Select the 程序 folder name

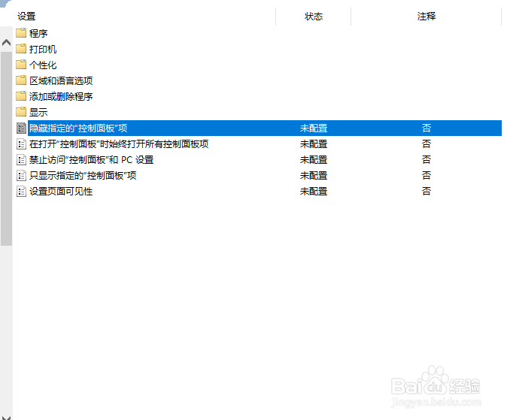tap(38, 33)
